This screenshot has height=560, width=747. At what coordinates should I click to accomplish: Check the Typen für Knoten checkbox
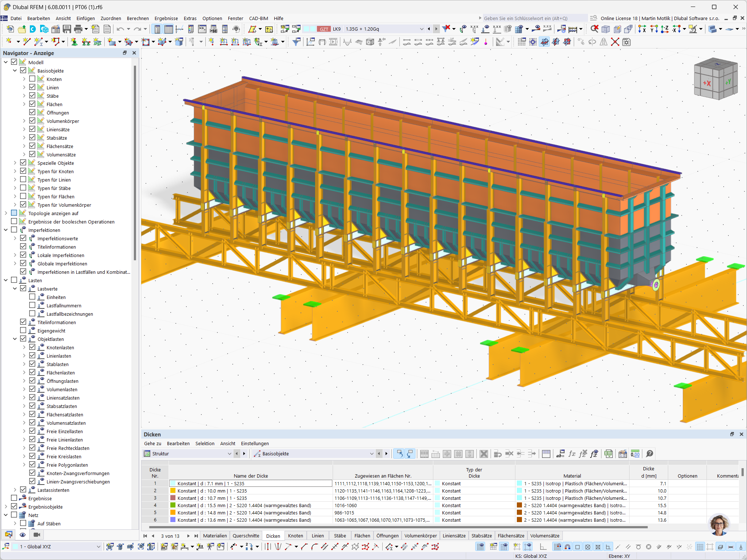(x=23, y=171)
